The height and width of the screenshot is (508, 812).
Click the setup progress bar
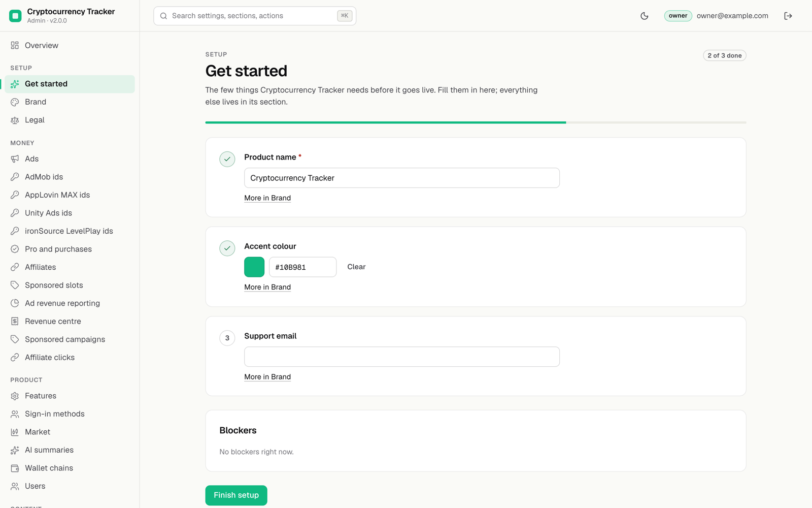tap(476, 122)
